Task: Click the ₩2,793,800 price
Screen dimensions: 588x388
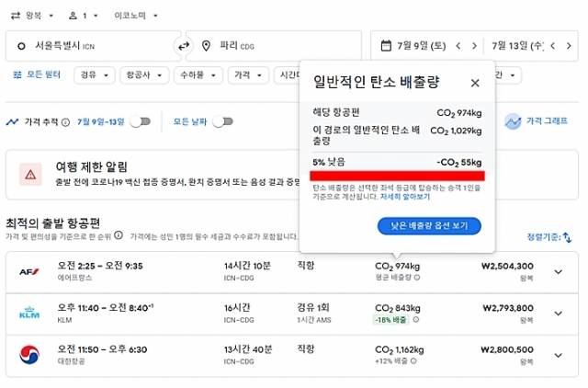Action: point(508,308)
